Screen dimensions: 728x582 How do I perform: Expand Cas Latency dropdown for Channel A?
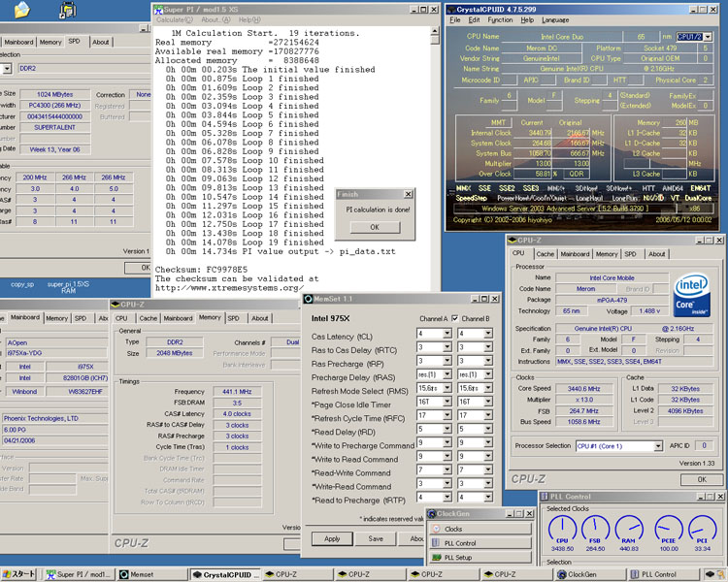pyautogui.click(x=447, y=334)
